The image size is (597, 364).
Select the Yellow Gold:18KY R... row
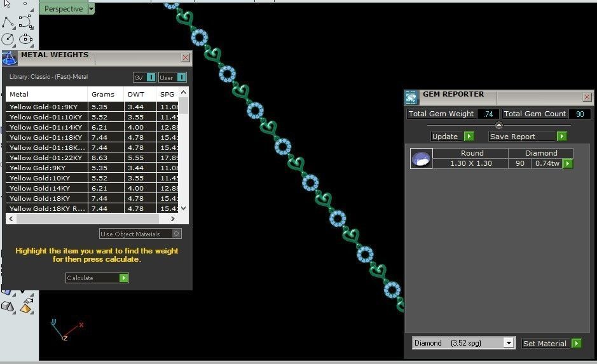[92, 208]
